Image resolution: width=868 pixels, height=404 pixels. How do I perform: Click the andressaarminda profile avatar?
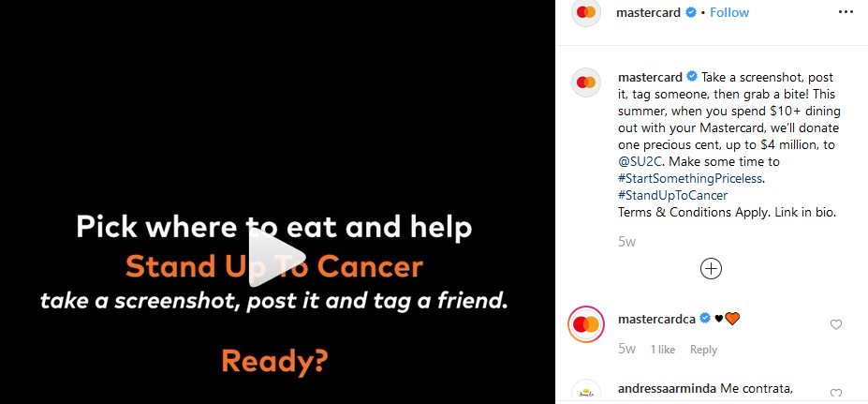coord(585,393)
